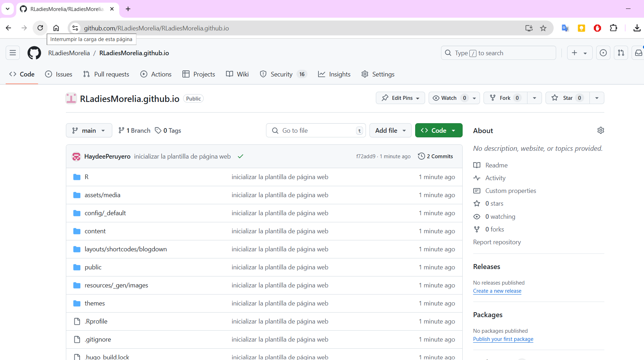Star the repository
644x360 pixels.
(x=567, y=98)
